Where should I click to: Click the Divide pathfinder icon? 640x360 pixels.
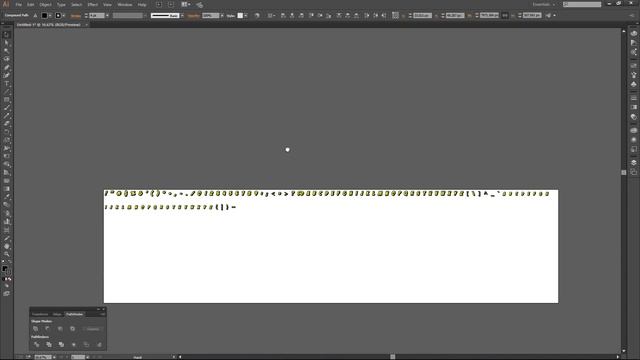[36, 344]
